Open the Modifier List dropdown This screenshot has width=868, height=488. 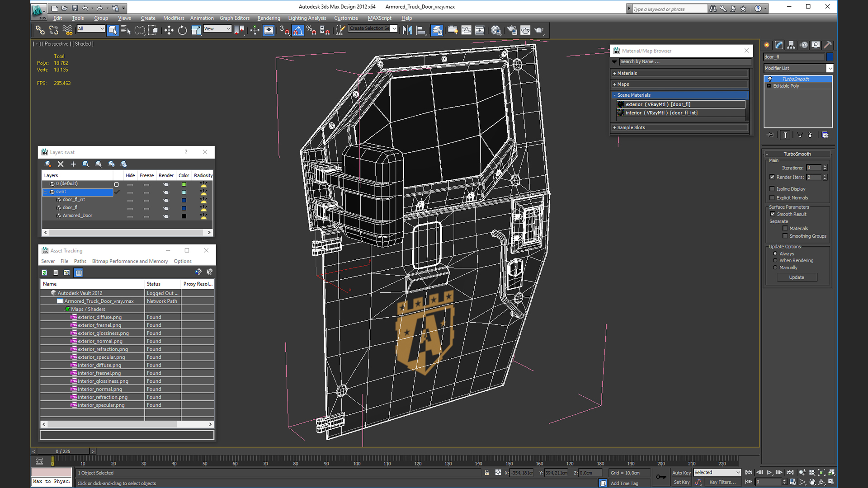[830, 68]
